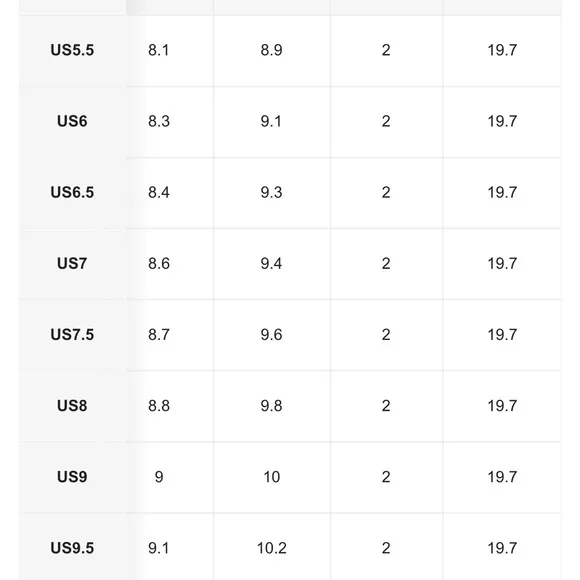Select the 9.8 cell in US8 row
The height and width of the screenshot is (580, 580).
272,406
